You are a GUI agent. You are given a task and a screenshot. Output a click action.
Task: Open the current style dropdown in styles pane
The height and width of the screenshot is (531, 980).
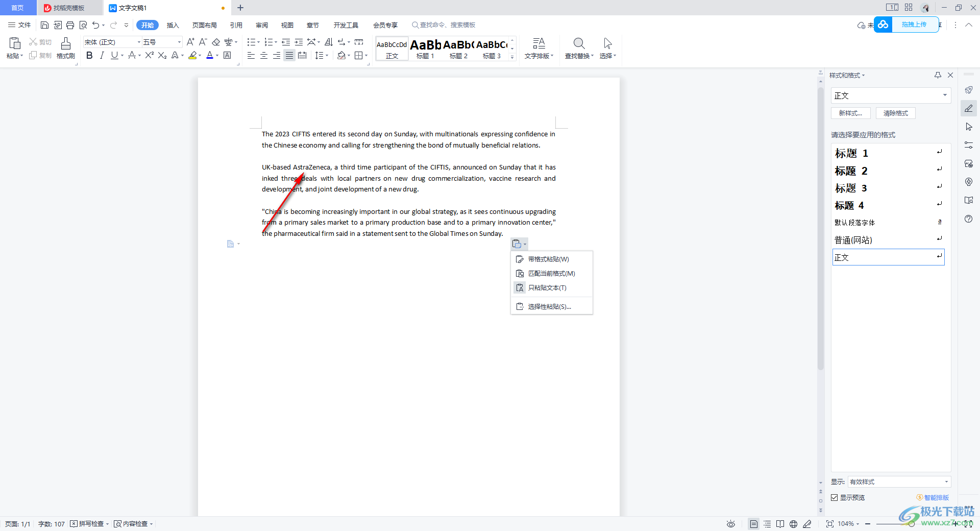(945, 95)
